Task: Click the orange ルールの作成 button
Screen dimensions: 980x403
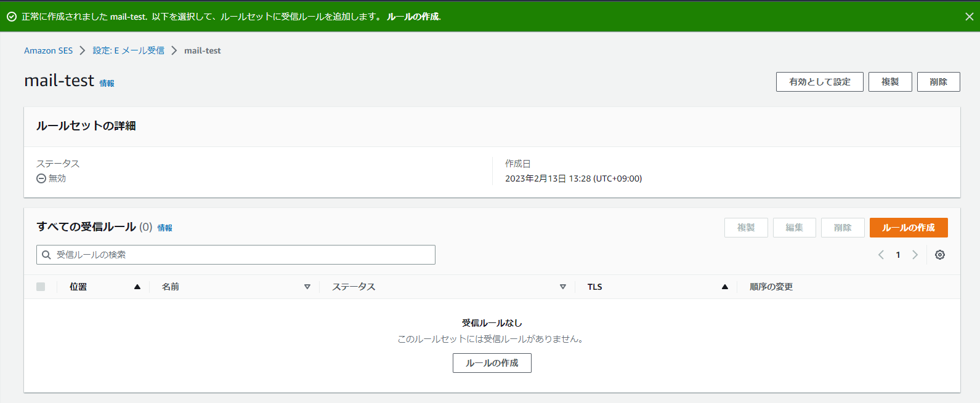Action: pos(909,228)
